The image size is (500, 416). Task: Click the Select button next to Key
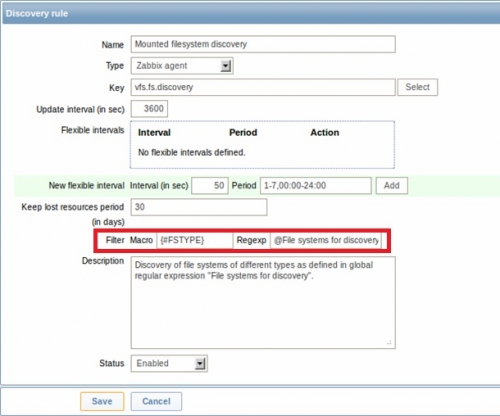[417, 87]
